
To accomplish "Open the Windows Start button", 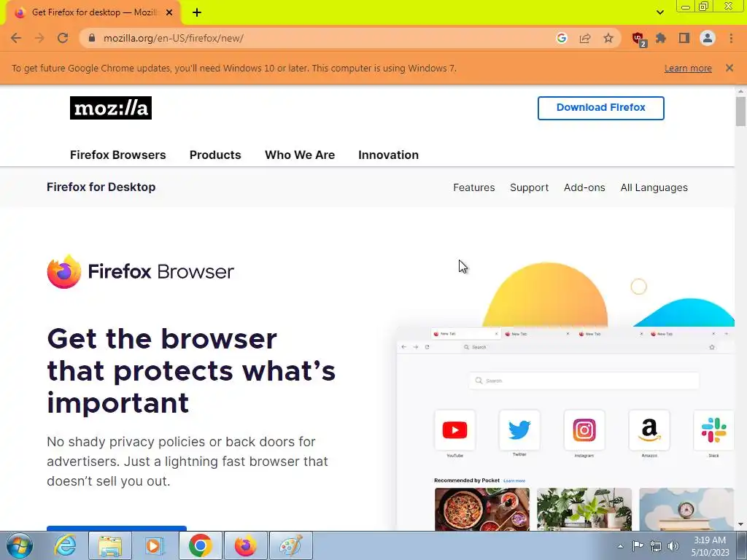I will [x=19, y=545].
